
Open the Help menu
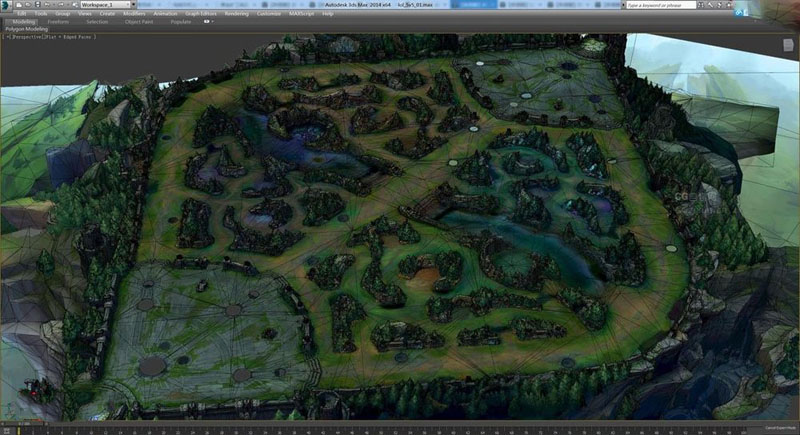328,14
